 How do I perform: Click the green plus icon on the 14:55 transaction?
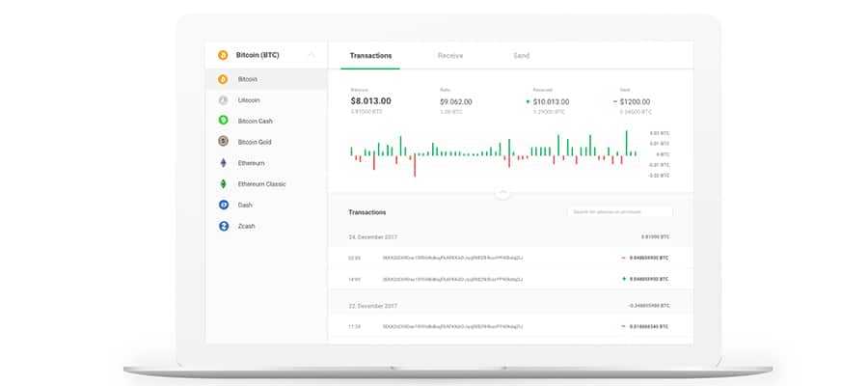coord(624,279)
